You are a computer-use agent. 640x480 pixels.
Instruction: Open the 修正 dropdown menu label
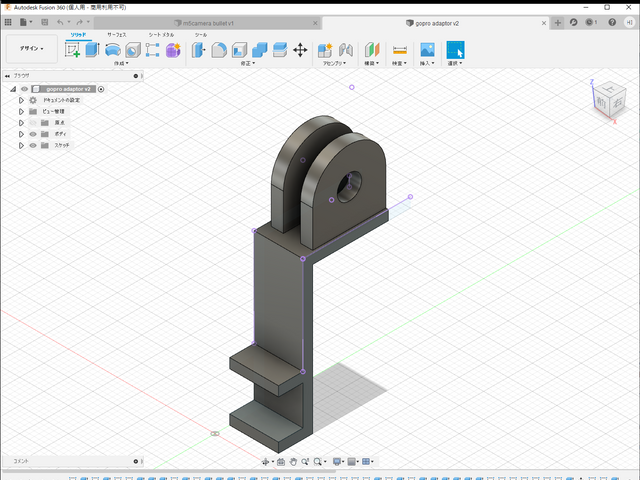tap(246, 64)
